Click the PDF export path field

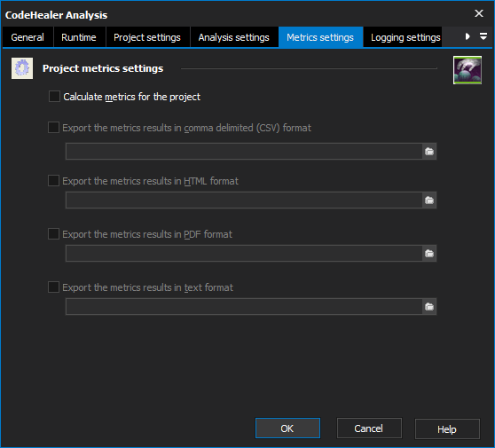(x=244, y=253)
